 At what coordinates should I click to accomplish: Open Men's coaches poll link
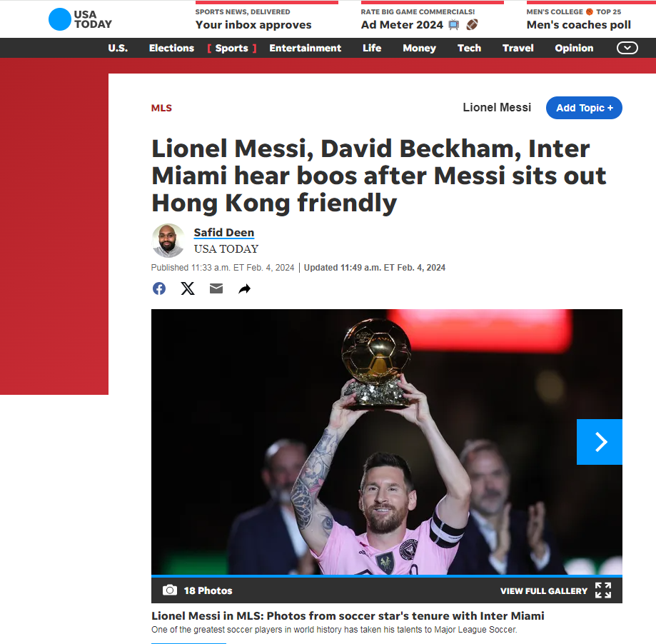(x=579, y=25)
